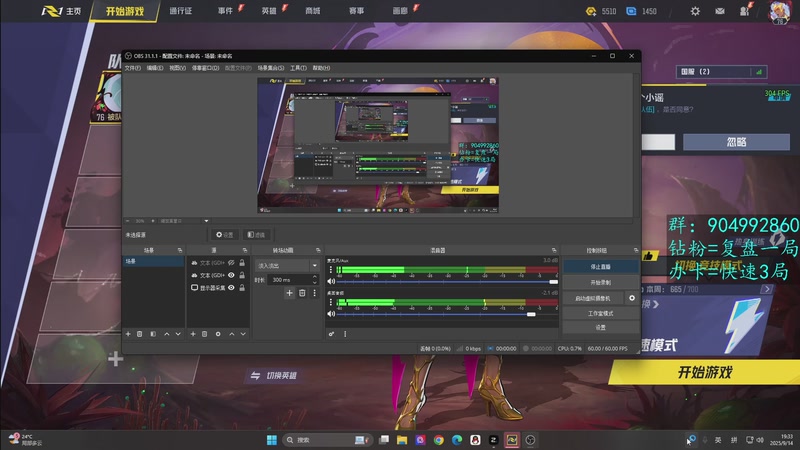Pop out the 混音器 dock
Screen dimensions: 800x450
click(x=554, y=250)
